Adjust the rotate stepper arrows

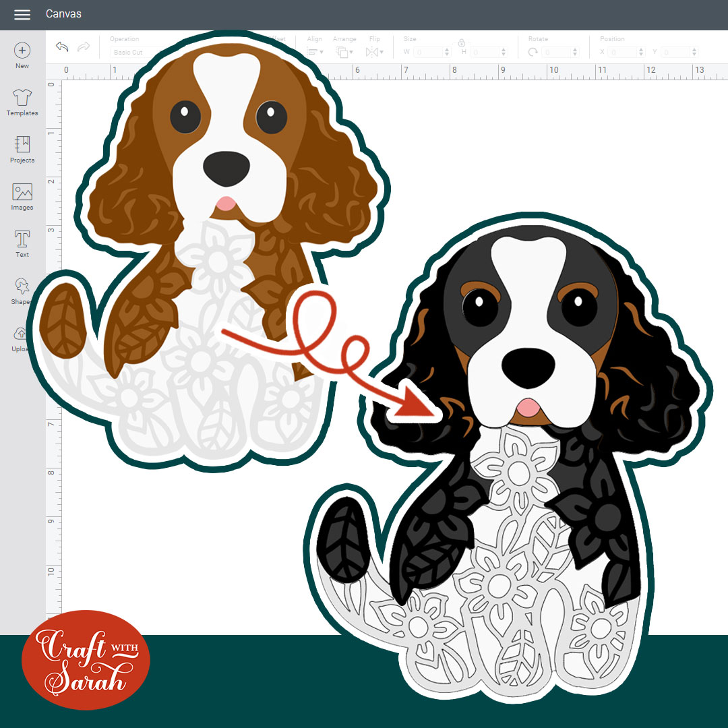click(x=575, y=53)
